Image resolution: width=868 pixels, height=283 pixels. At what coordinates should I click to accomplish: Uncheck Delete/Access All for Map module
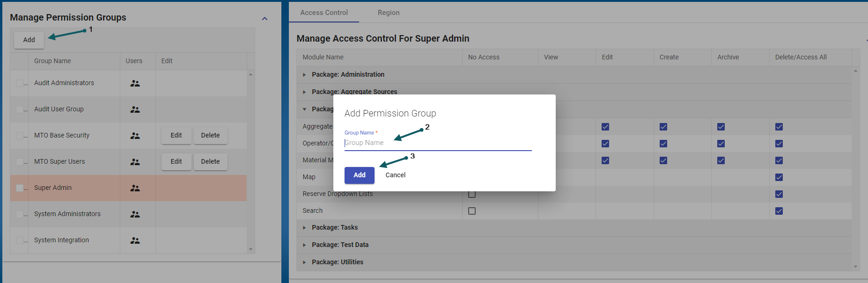779,177
